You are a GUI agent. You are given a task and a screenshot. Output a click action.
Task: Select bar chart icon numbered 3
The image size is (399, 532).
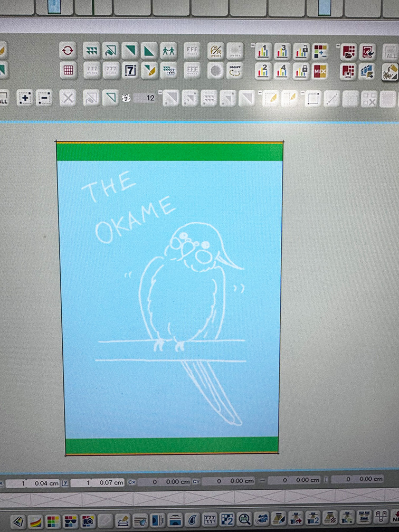[x=282, y=51]
